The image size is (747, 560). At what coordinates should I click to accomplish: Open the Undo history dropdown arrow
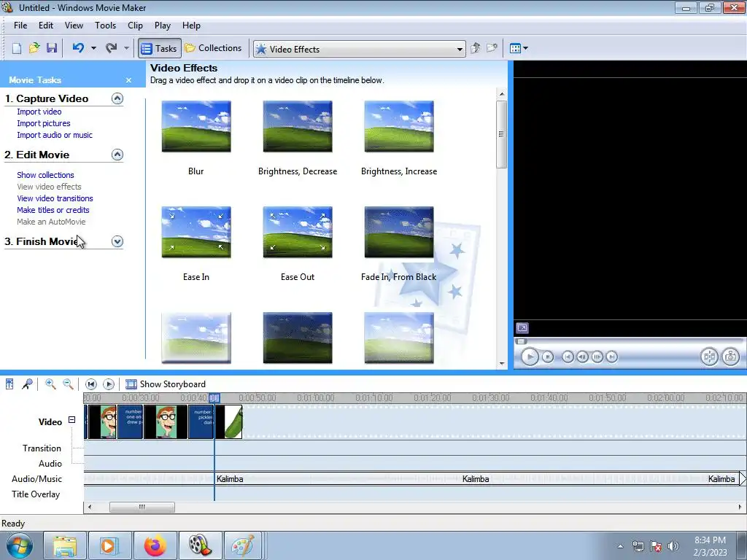point(93,48)
